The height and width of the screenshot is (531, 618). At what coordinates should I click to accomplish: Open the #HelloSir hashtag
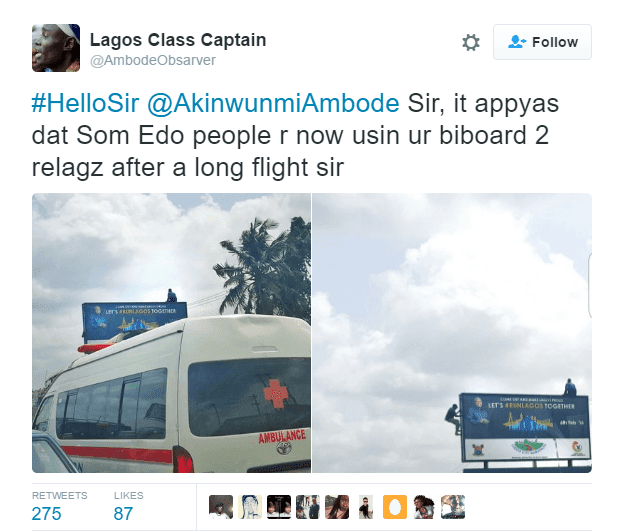point(85,103)
